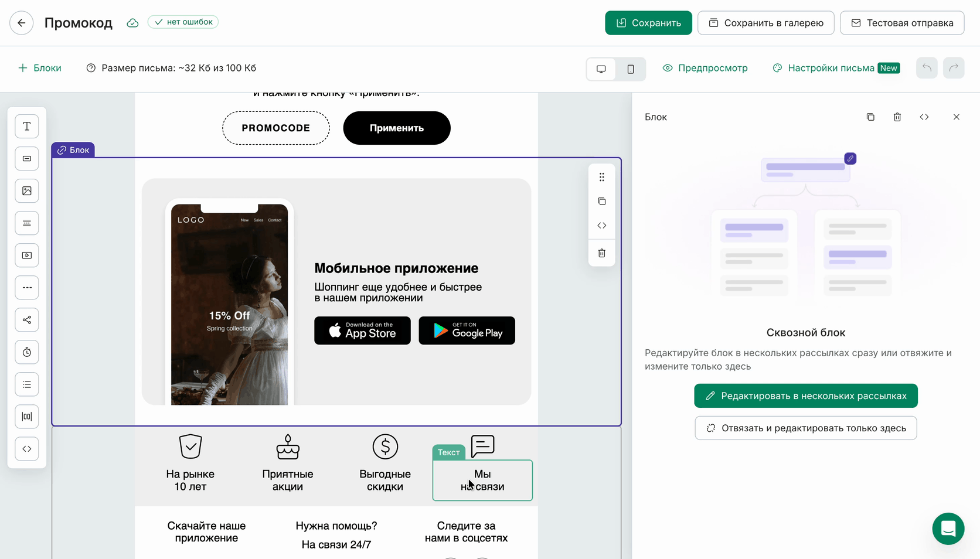
Task: Open code view from right panel header
Action: [924, 117]
